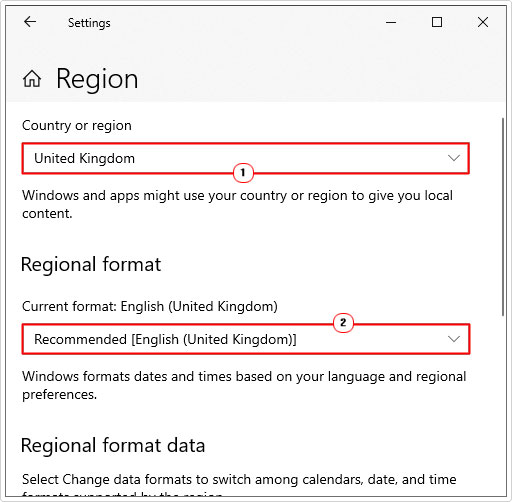512x502 pixels.
Task: Click the 'Current format: English (United Kingdom)' text
Action: pyautogui.click(x=150, y=306)
